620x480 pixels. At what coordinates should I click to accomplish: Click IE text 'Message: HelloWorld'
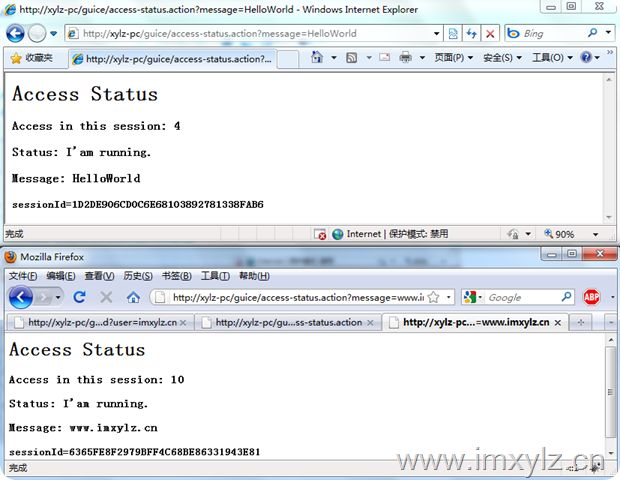(76, 178)
